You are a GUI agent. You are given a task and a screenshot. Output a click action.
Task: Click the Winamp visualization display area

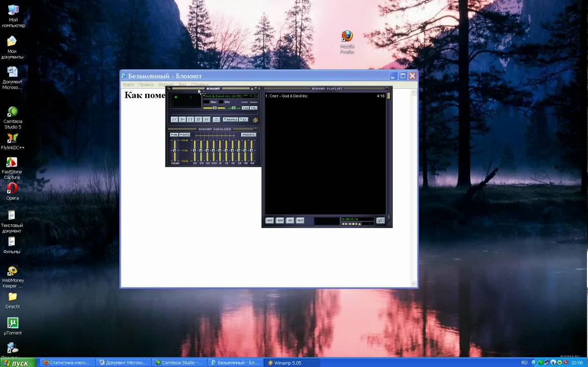[186, 100]
